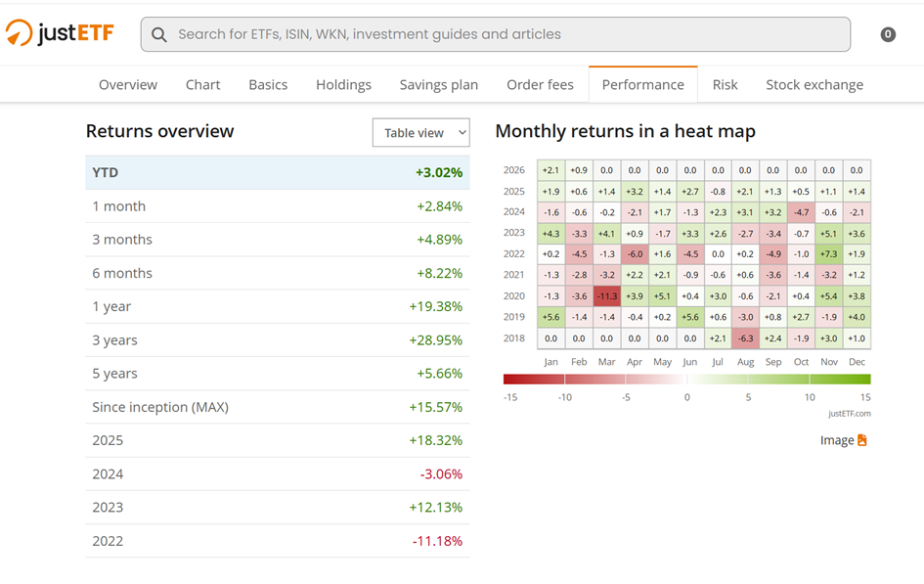View the Order fees tab
This screenshot has width=924, height=584.
pyautogui.click(x=540, y=85)
